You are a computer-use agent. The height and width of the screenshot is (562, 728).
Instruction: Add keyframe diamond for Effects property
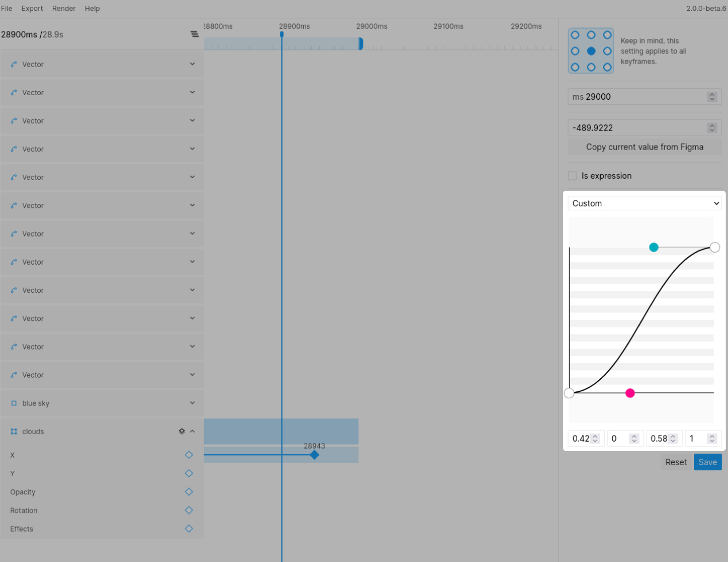click(189, 528)
